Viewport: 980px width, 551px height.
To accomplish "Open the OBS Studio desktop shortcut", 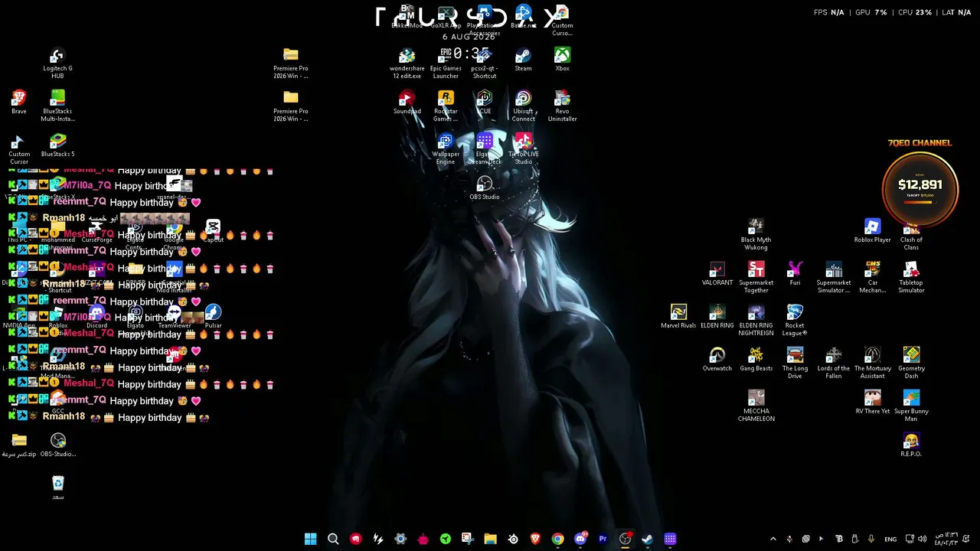I will coord(485,188).
